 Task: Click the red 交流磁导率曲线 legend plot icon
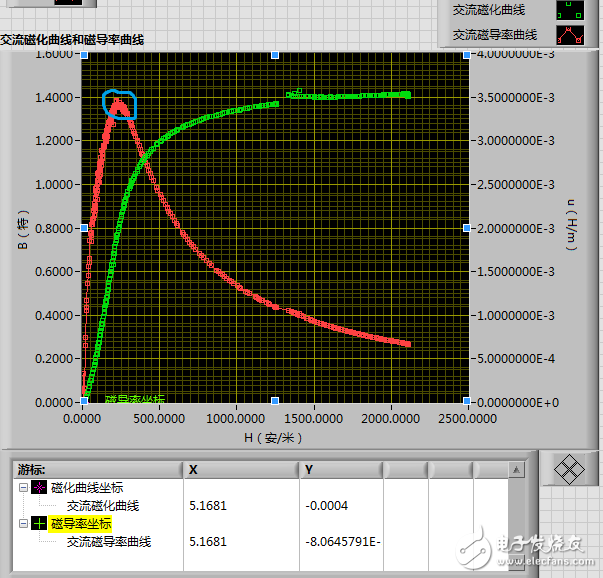pyautogui.click(x=570, y=35)
